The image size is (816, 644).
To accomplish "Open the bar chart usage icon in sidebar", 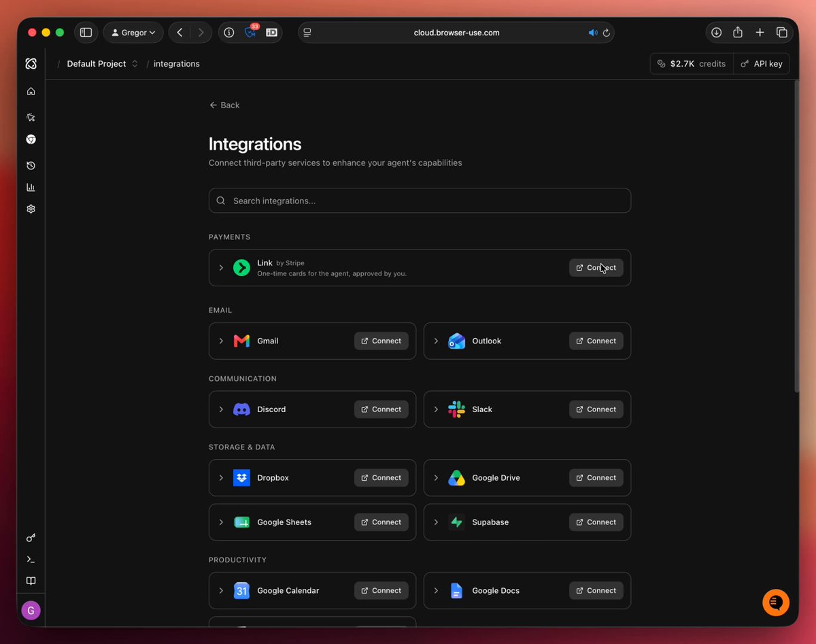I will click(31, 187).
